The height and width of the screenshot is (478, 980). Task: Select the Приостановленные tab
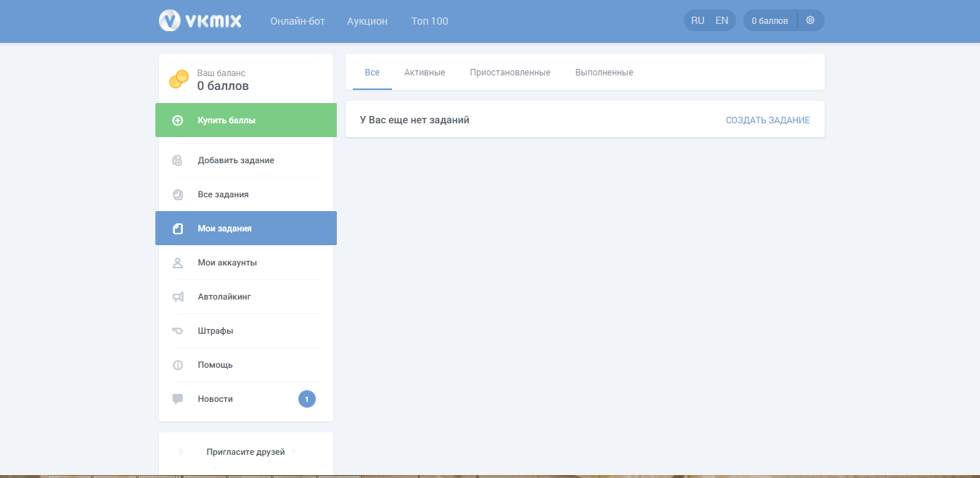(x=510, y=73)
